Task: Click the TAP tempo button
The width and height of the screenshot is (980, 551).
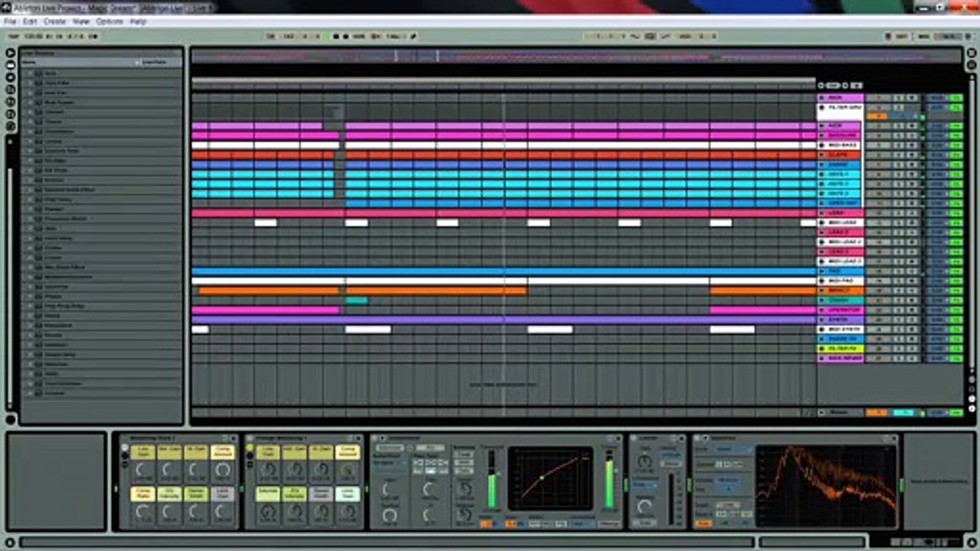Action: tap(12, 36)
